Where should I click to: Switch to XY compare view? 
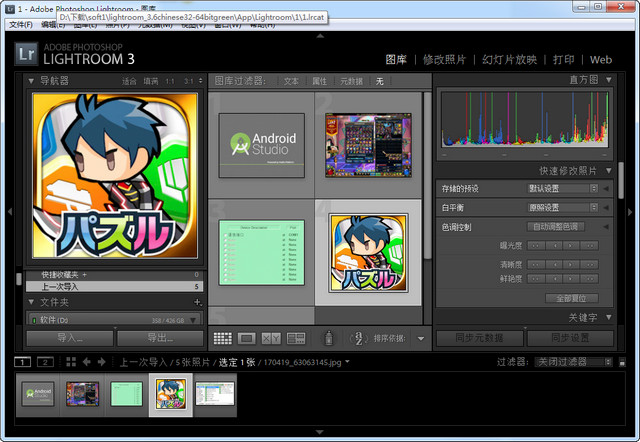point(271,338)
